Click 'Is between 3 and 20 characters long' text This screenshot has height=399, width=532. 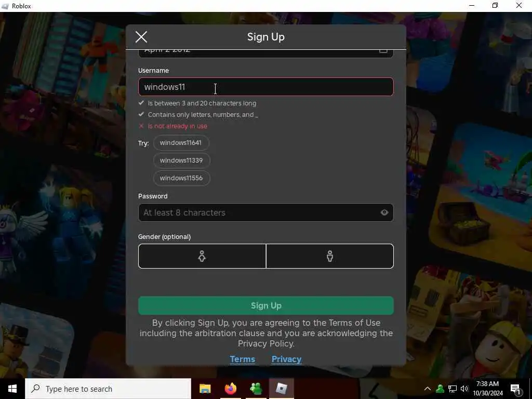(202, 103)
